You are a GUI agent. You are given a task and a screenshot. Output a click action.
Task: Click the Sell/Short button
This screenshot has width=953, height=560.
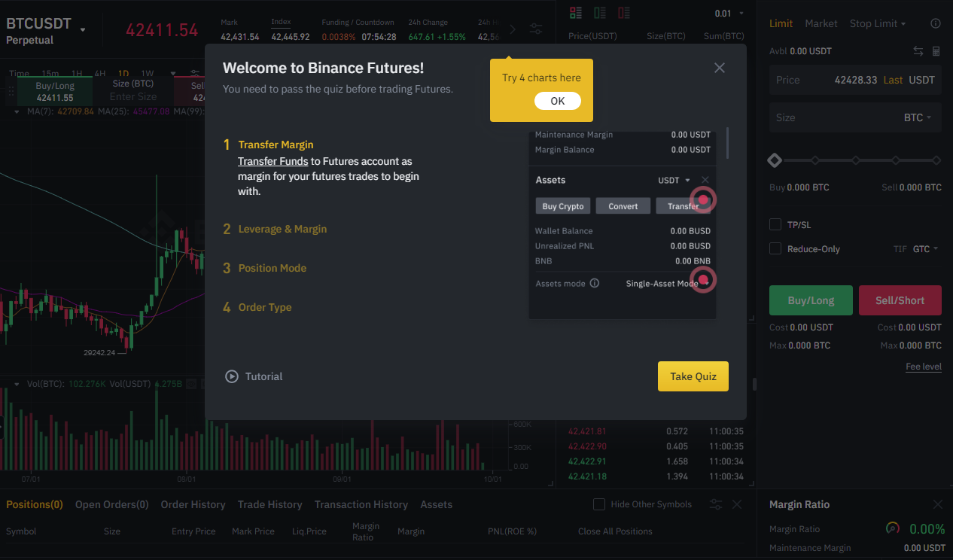pyautogui.click(x=900, y=300)
